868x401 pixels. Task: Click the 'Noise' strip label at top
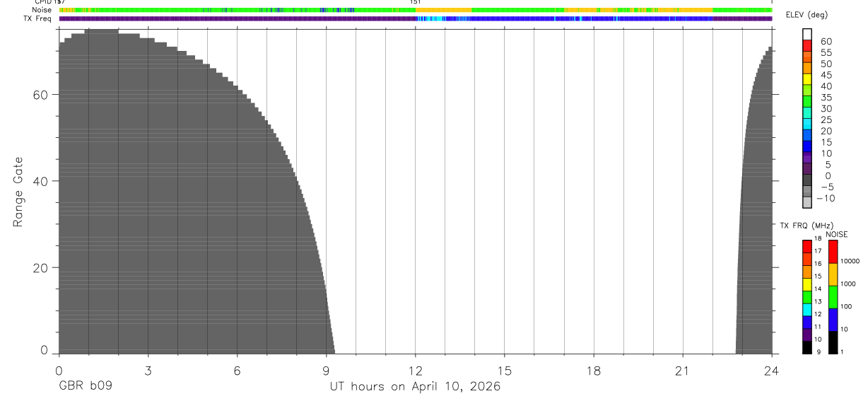pos(40,10)
